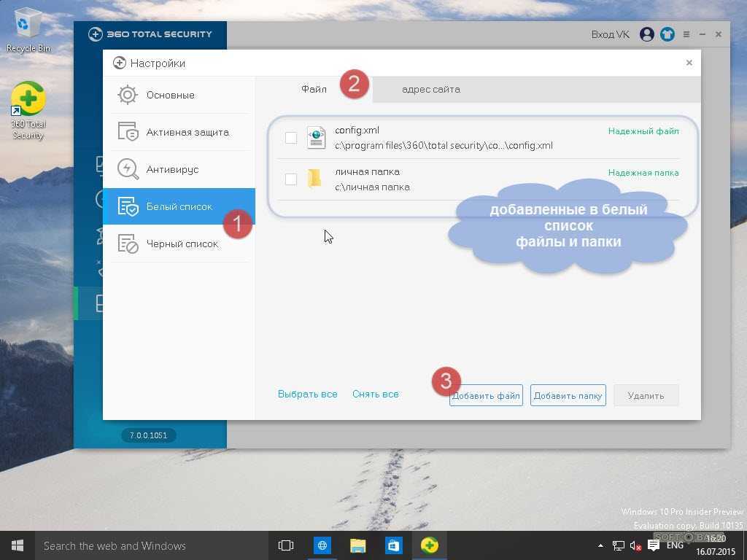Open File Explorer from the taskbar
Screen dimensions: 747x560
click(x=357, y=545)
